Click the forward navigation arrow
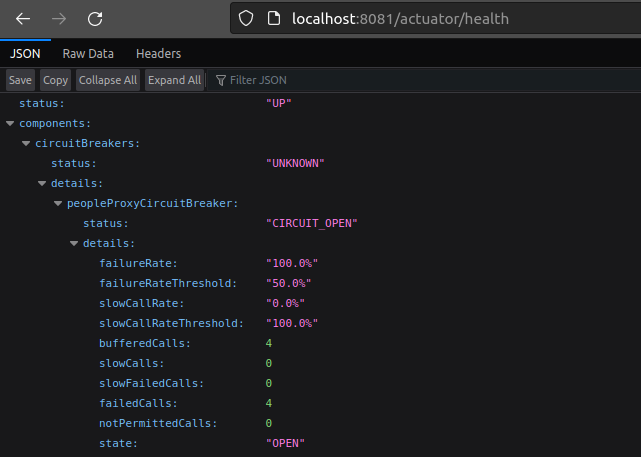The width and height of the screenshot is (641, 457). coord(59,19)
